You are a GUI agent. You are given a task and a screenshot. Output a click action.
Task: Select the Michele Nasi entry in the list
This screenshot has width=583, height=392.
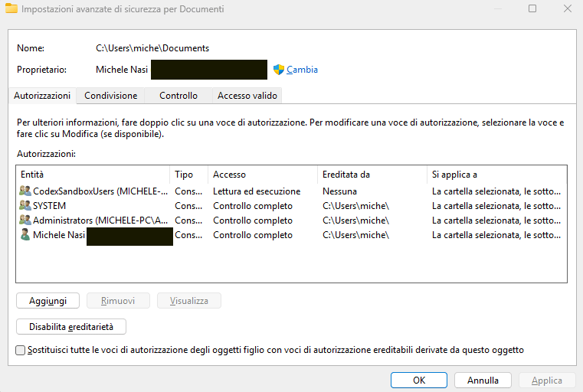(59, 234)
